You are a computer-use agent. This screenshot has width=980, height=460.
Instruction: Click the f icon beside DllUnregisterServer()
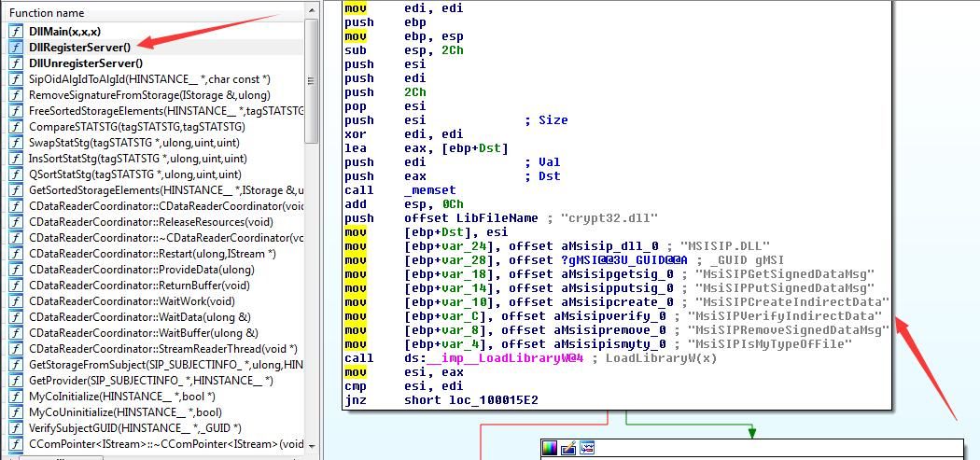pyautogui.click(x=15, y=63)
